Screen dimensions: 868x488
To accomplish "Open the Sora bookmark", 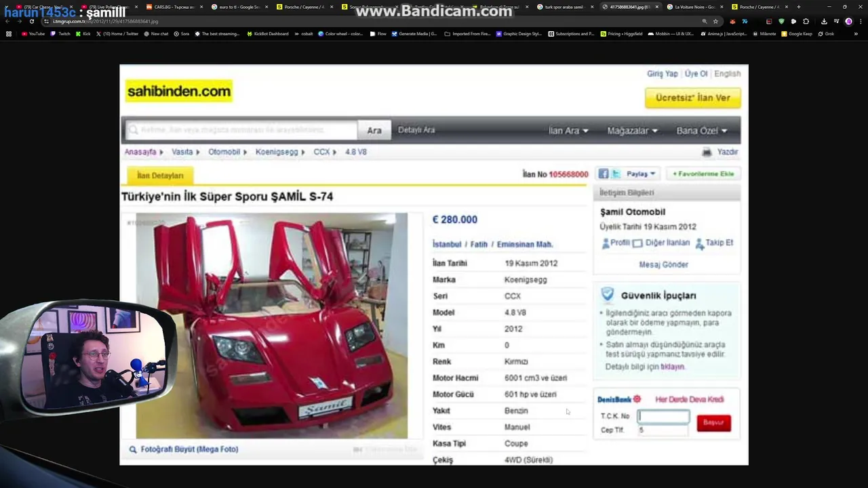I will (182, 34).
